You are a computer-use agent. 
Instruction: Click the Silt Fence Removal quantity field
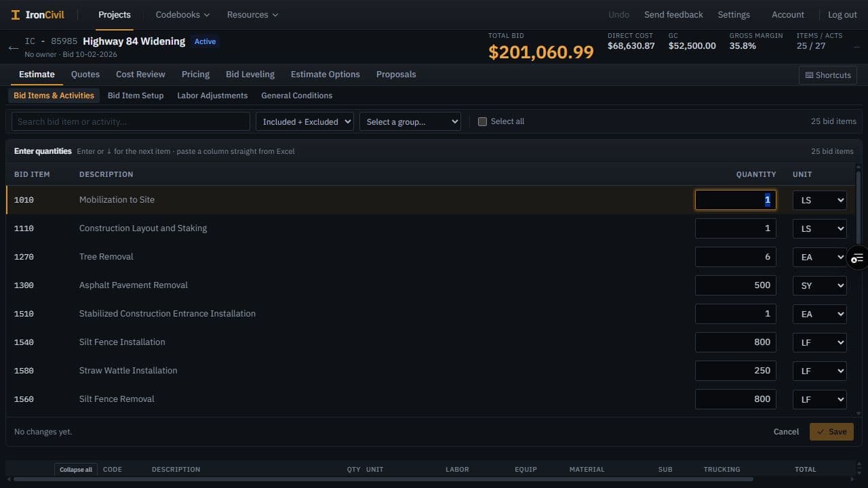pos(736,399)
